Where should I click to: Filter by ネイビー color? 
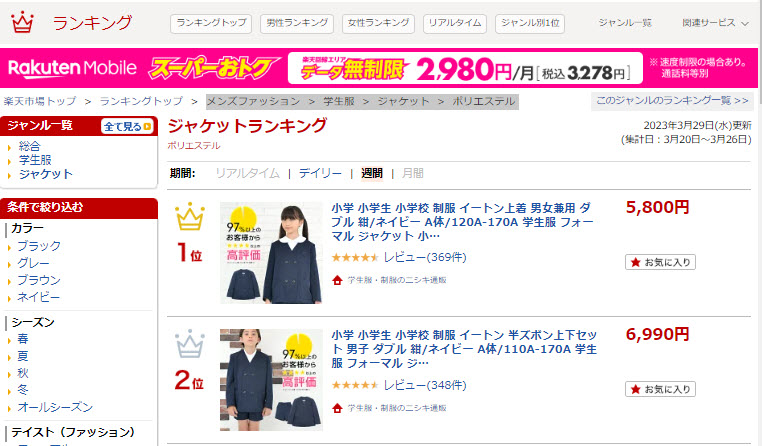[39, 297]
